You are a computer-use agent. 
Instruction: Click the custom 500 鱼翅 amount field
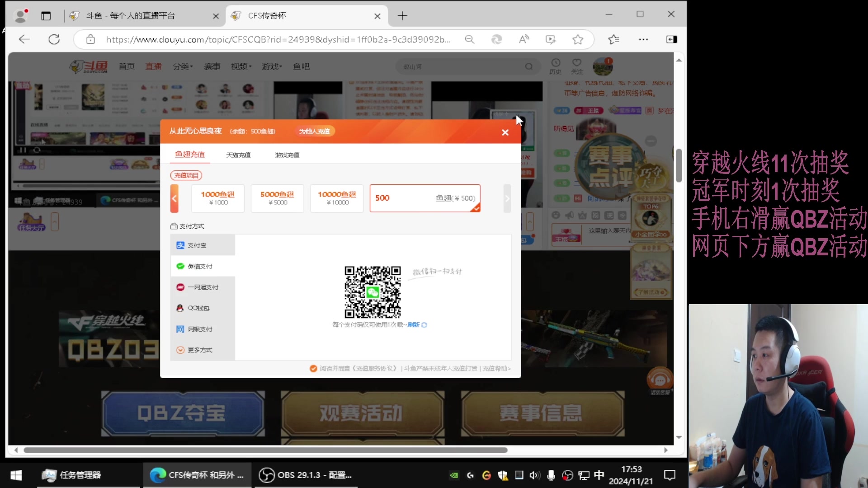pyautogui.click(x=425, y=198)
